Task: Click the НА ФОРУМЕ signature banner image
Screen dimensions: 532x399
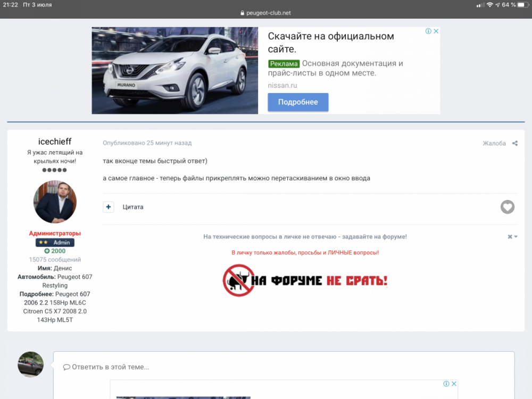Action: coord(305,280)
